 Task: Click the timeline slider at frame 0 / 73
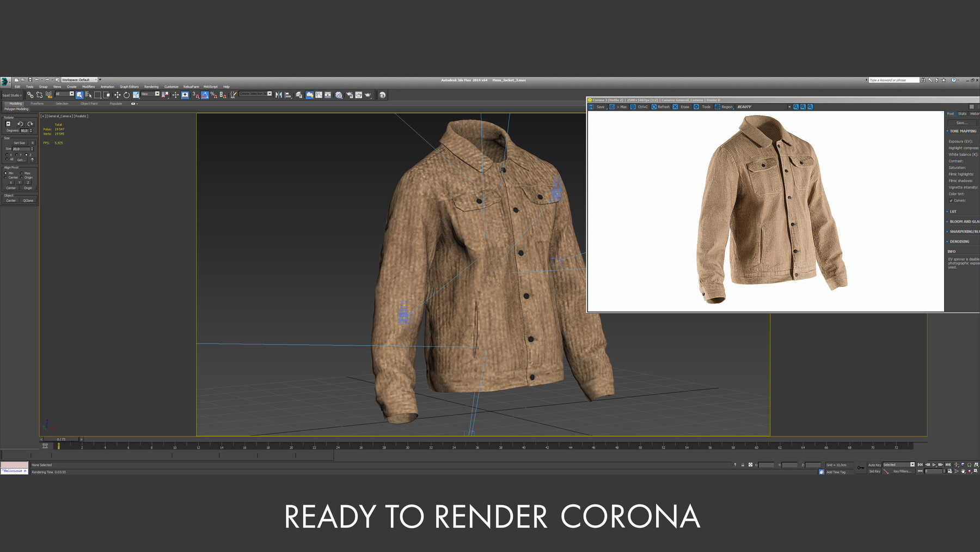click(x=61, y=439)
